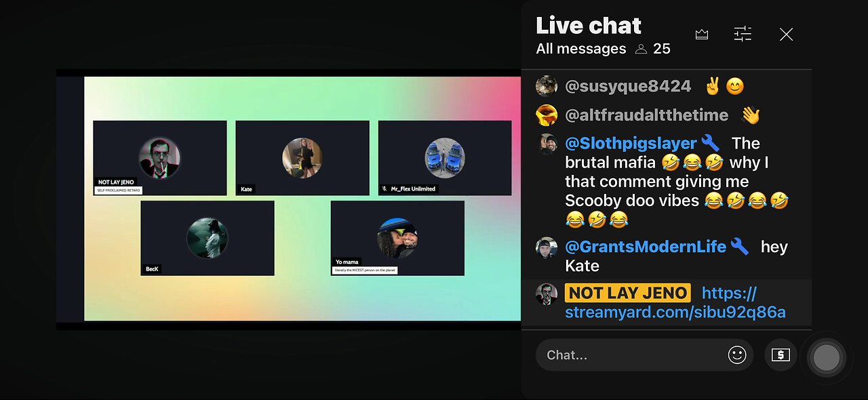Click the NOT LAY JENO highlighted username
Image resolution: width=868 pixels, height=400 pixels.
627,293
